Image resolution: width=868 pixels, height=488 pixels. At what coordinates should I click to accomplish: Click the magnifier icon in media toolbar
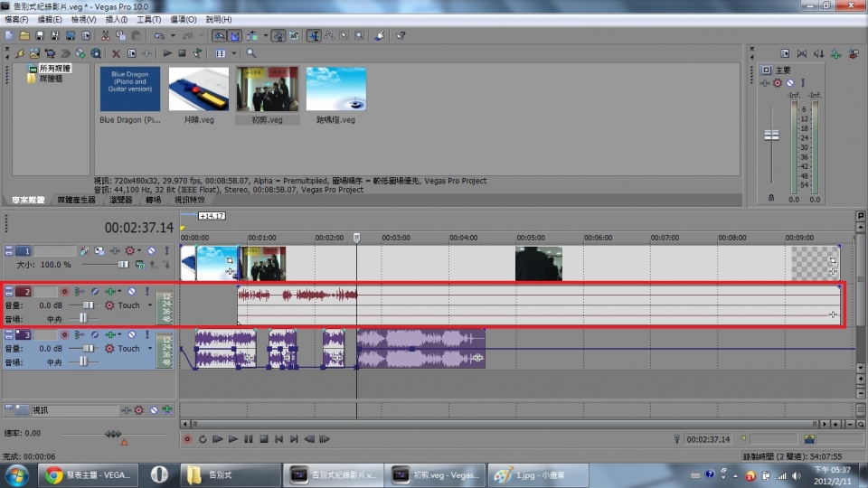tap(251, 53)
